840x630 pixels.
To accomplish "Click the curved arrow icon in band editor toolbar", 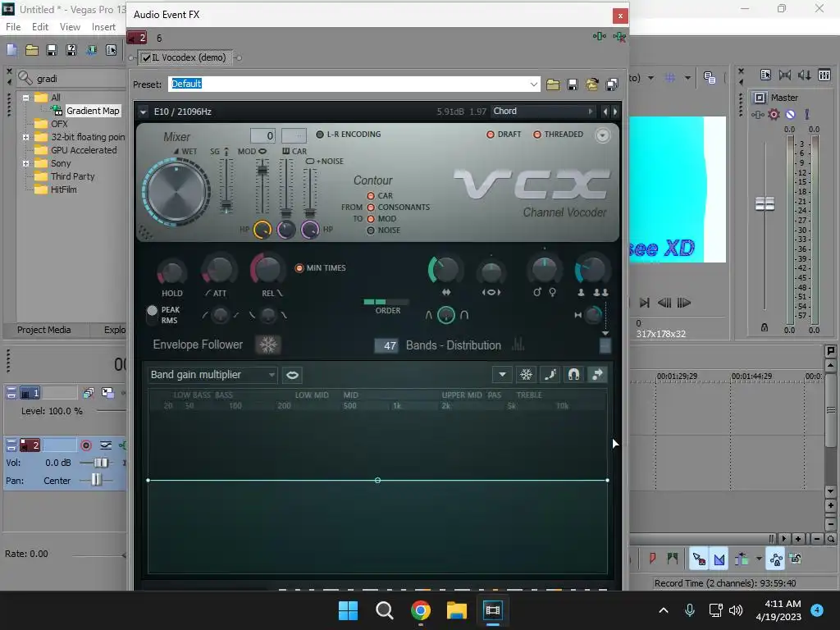I will (x=597, y=374).
